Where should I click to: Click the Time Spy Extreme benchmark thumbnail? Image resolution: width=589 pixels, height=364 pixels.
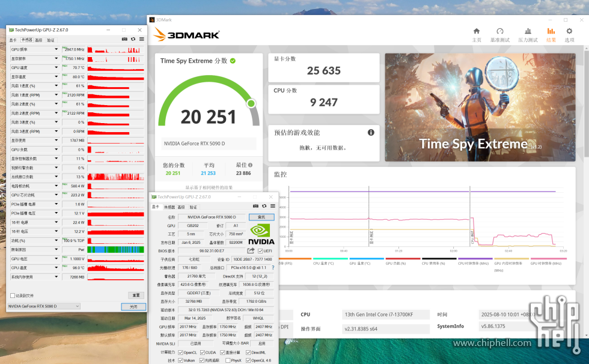click(480, 108)
